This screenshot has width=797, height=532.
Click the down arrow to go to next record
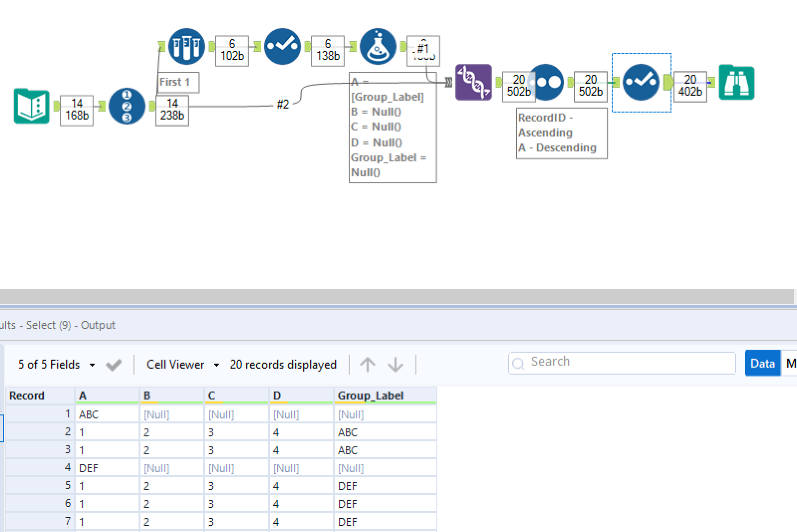pos(395,364)
